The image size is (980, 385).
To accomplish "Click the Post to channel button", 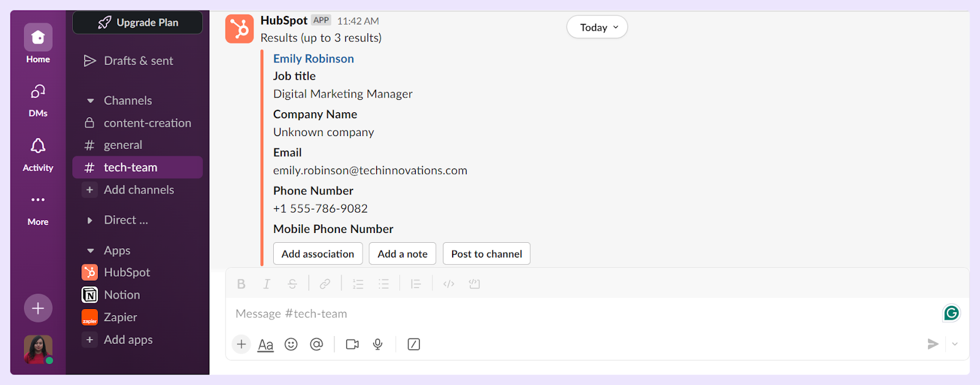I will pos(487,254).
